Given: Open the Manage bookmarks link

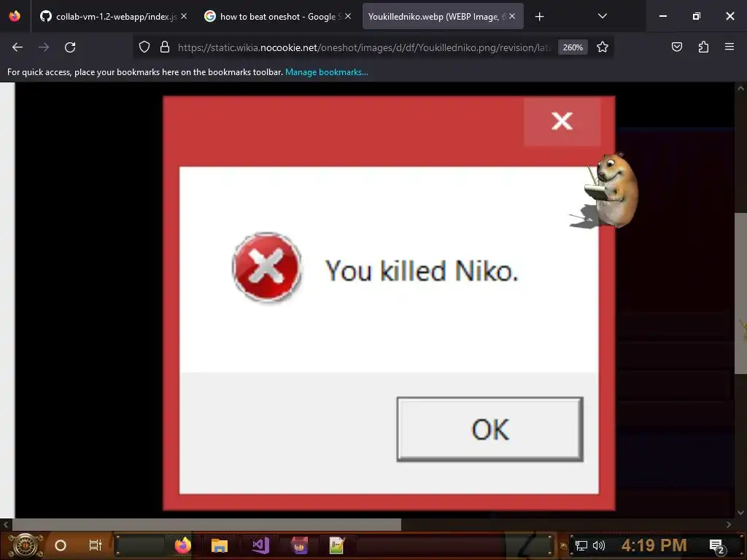Looking at the screenshot, I should coord(326,72).
